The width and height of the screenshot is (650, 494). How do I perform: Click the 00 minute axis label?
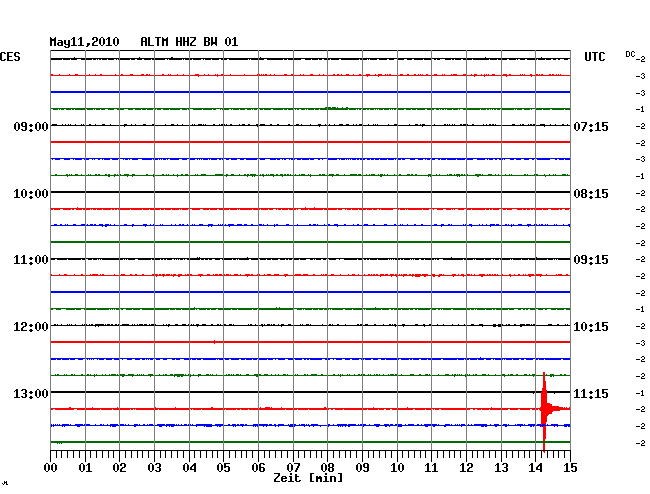pyautogui.click(x=51, y=468)
